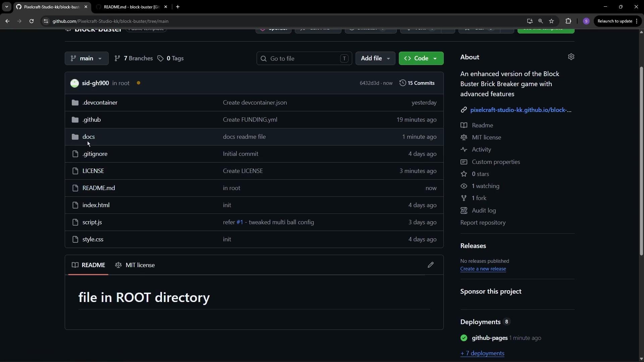Open LICENSE file
Screen dimensions: 644x362
[93, 171]
